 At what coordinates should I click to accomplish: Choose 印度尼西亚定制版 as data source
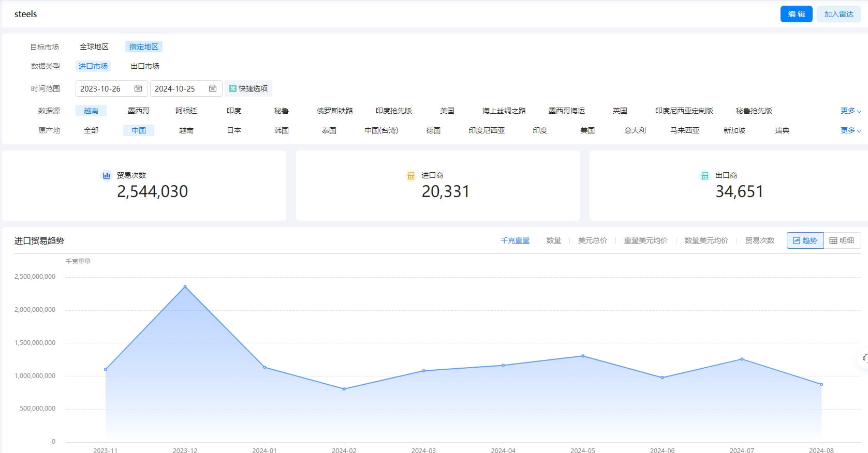click(x=684, y=111)
